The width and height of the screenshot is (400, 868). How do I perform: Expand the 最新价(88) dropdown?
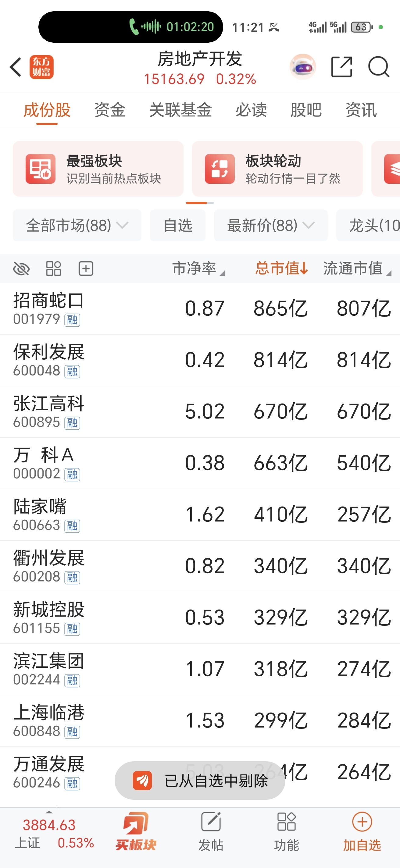(x=271, y=226)
